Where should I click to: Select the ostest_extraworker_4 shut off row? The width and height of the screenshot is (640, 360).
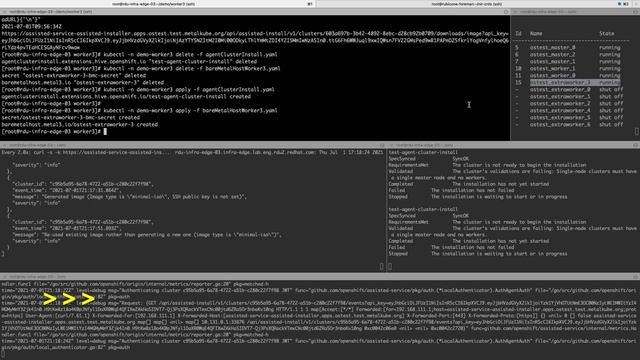pos(569,110)
